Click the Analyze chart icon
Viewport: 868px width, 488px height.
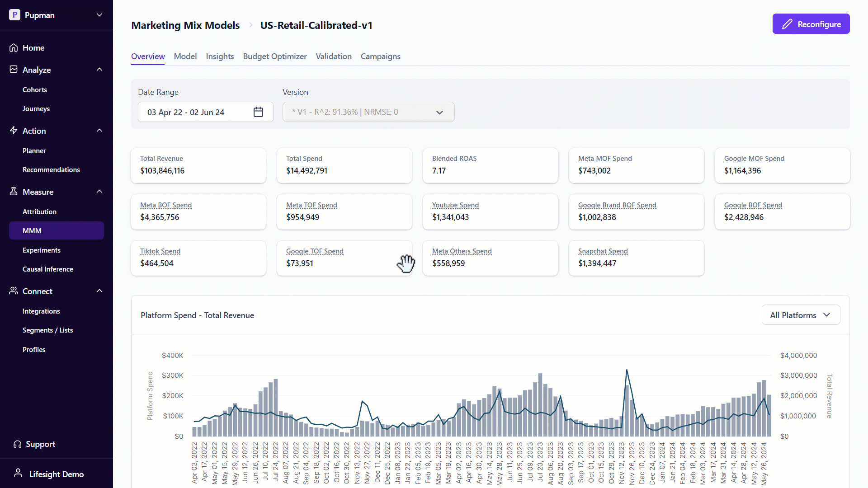14,70
